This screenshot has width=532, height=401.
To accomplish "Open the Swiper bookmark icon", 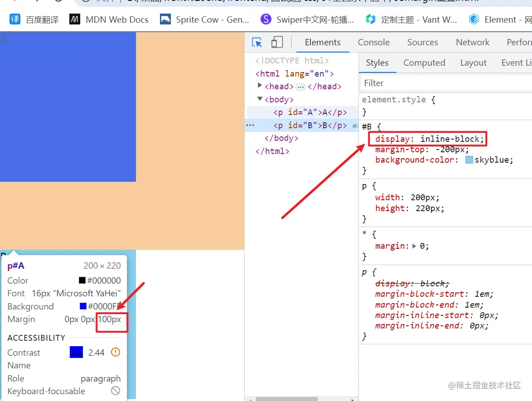I will [266, 19].
